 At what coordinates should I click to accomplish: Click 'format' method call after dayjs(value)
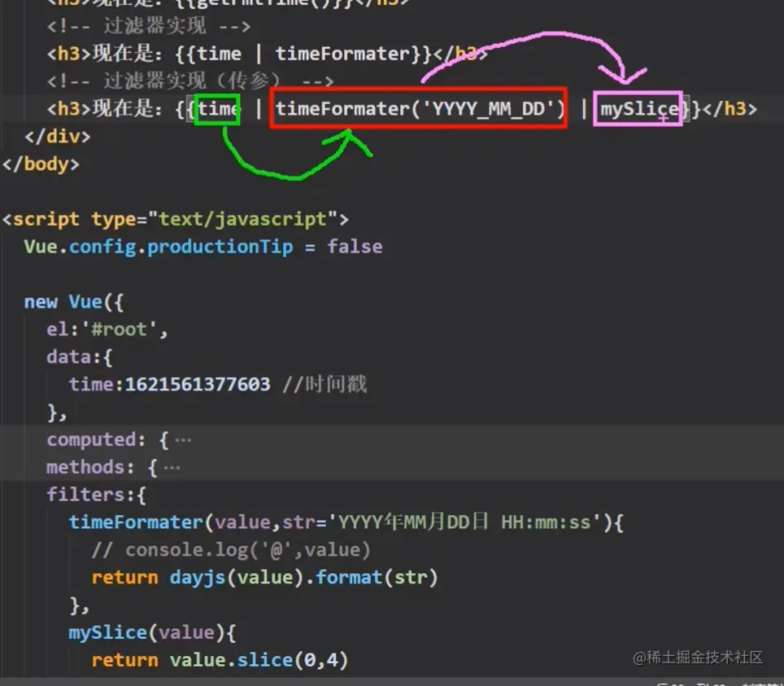349,578
